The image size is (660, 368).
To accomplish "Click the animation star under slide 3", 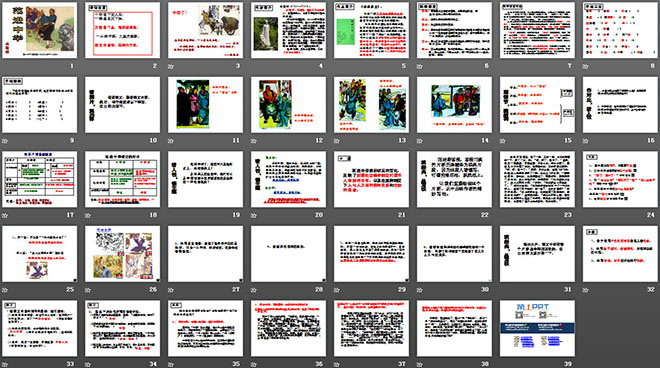I will (x=170, y=66).
